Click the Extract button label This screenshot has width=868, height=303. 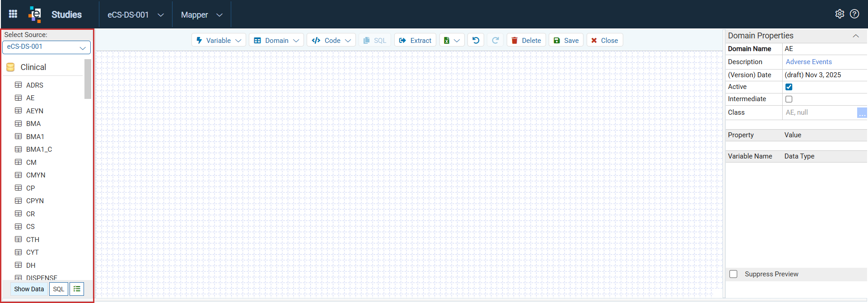[421, 41]
